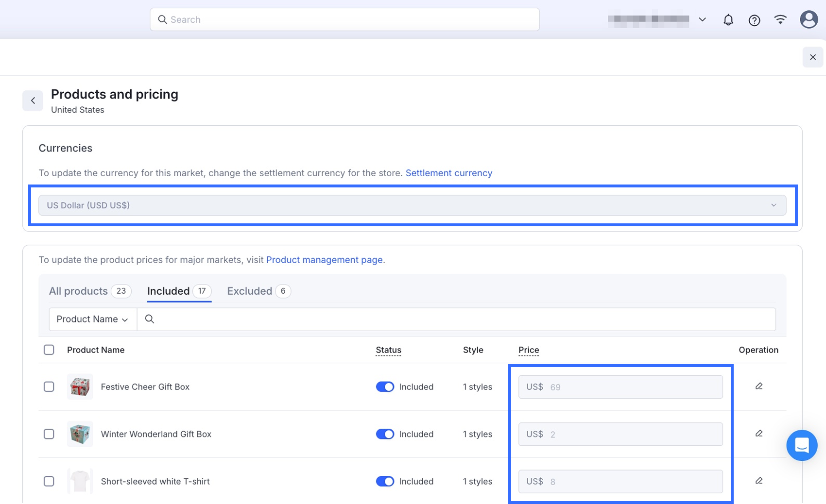Switch to the All products tab
This screenshot has width=826, height=504.
point(79,291)
